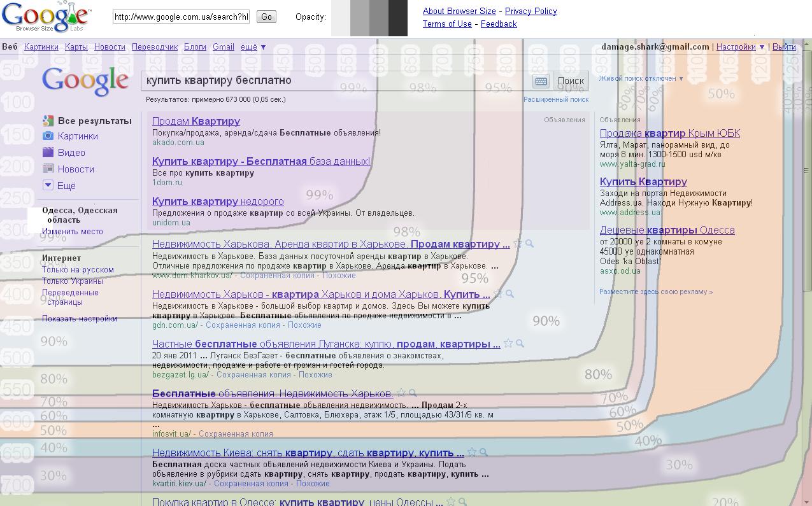
Task: Open the Terms of Use link
Action: click(447, 24)
